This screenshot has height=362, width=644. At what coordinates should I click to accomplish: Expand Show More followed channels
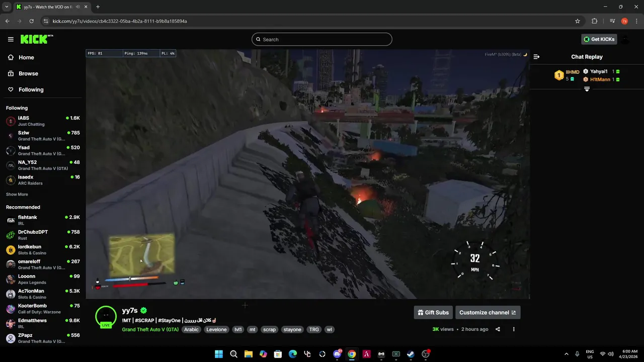click(x=17, y=194)
